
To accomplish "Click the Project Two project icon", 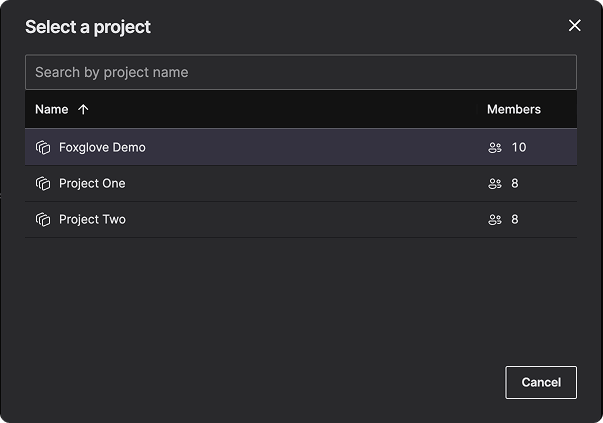I will tap(43, 220).
